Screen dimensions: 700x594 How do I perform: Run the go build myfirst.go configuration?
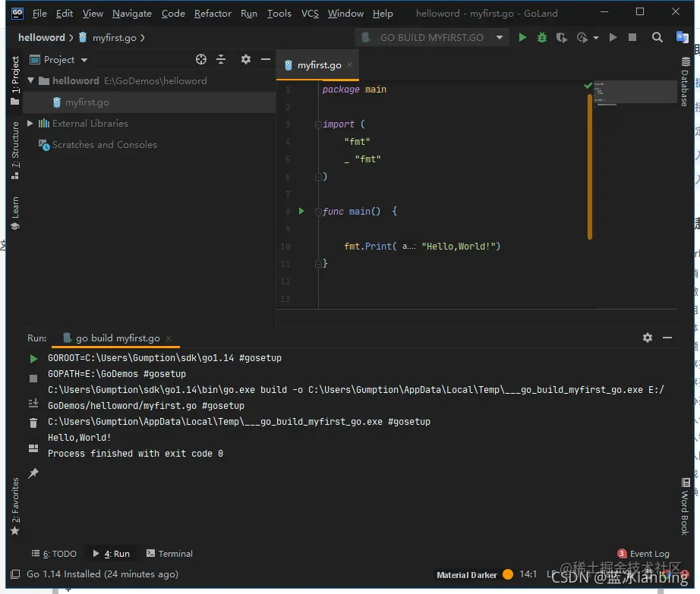[522, 37]
